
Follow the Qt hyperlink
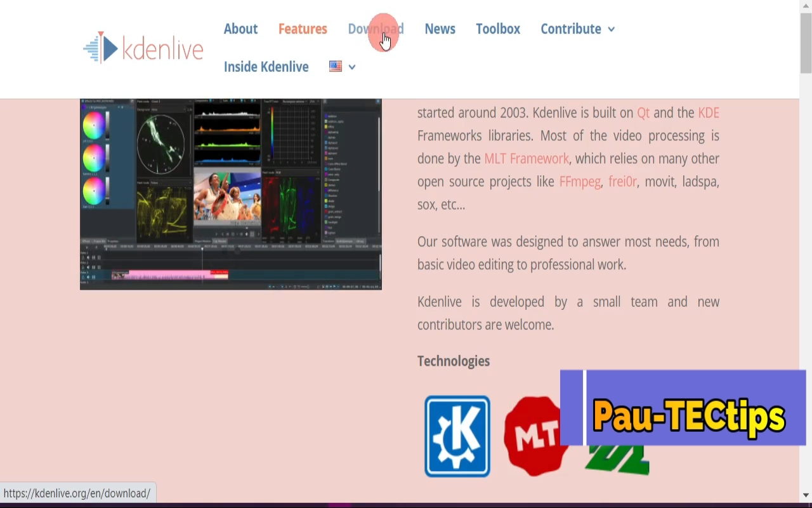tap(643, 112)
